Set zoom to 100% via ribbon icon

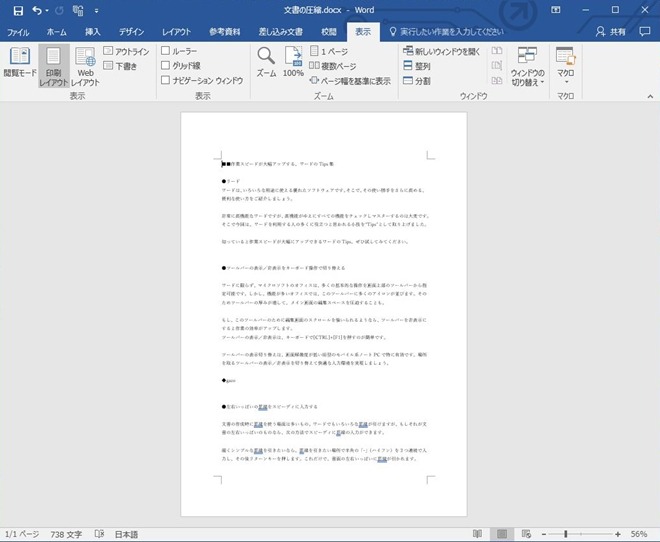tap(293, 62)
